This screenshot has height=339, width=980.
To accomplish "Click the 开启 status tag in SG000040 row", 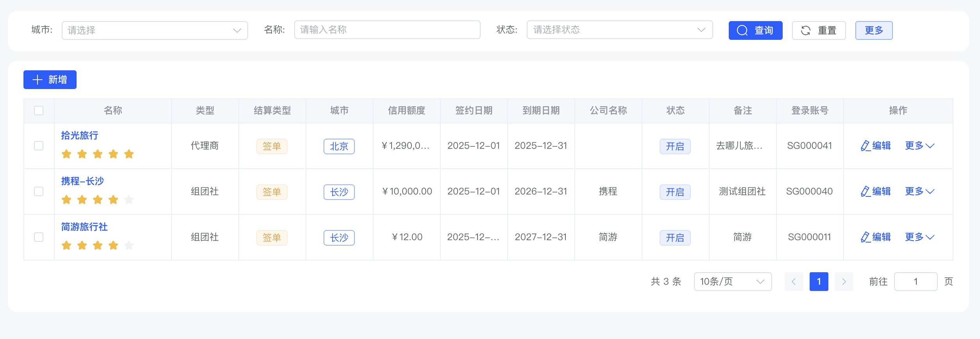I will click(x=675, y=192).
